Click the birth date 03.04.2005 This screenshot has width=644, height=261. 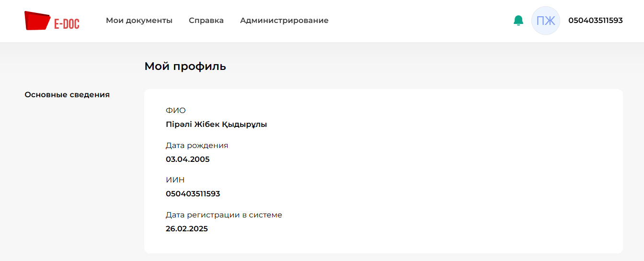coord(187,159)
